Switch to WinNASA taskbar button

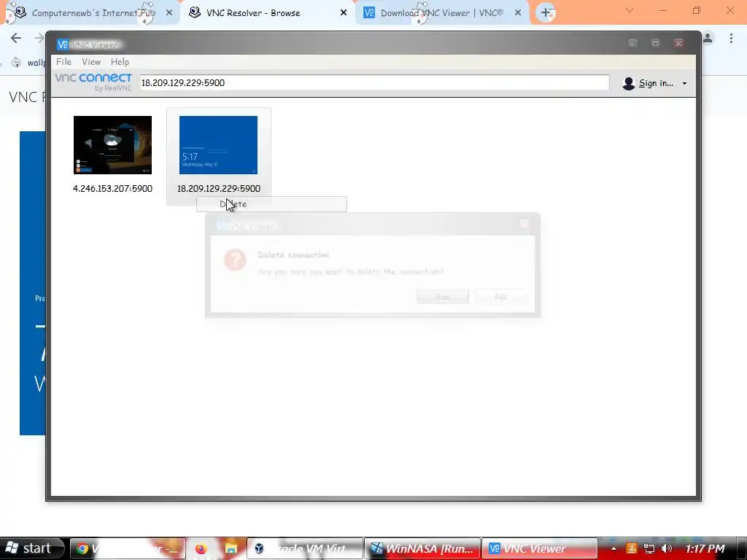423,548
